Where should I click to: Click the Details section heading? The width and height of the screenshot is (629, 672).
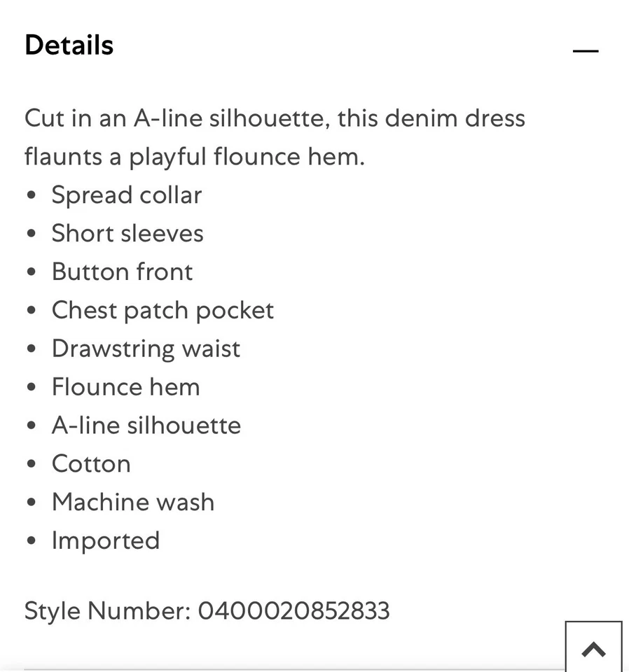click(69, 45)
